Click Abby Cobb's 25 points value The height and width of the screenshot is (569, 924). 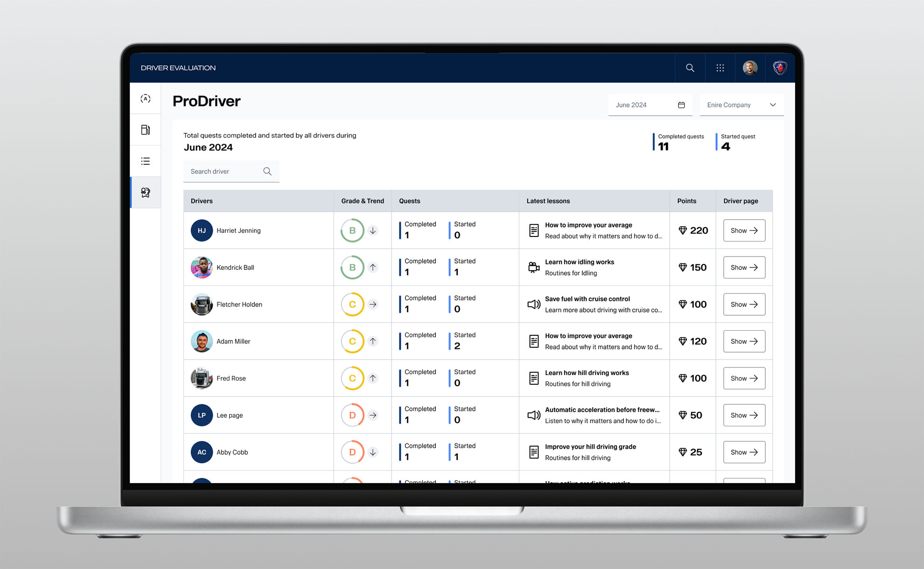[696, 452]
